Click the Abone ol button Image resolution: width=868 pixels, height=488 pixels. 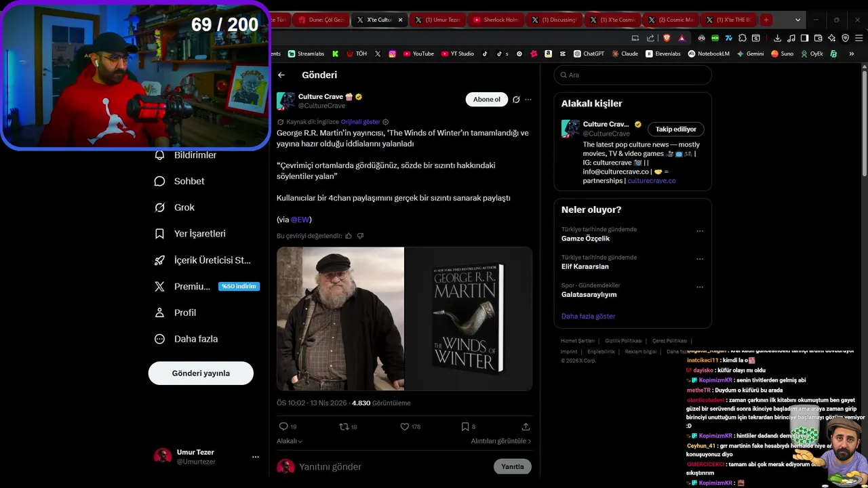pos(487,100)
